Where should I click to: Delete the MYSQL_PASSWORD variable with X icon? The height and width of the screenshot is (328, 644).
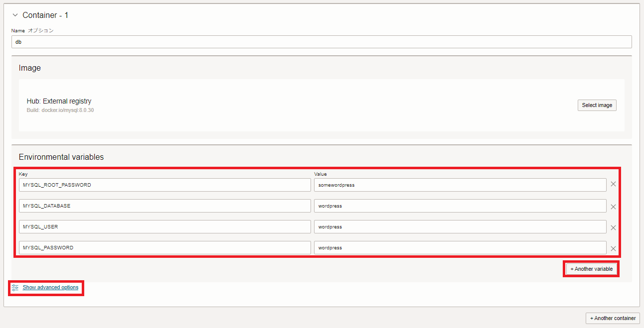pos(613,248)
